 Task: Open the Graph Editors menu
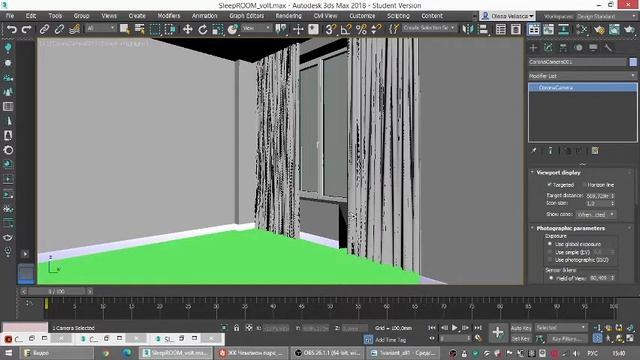point(247,16)
